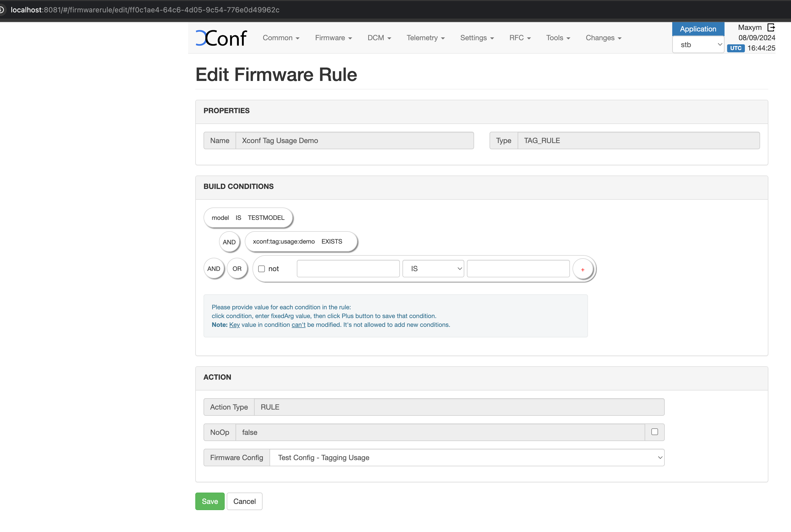Toggle the 'not' condition checkbox
This screenshot has height=532, width=791.
pyautogui.click(x=262, y=269)
